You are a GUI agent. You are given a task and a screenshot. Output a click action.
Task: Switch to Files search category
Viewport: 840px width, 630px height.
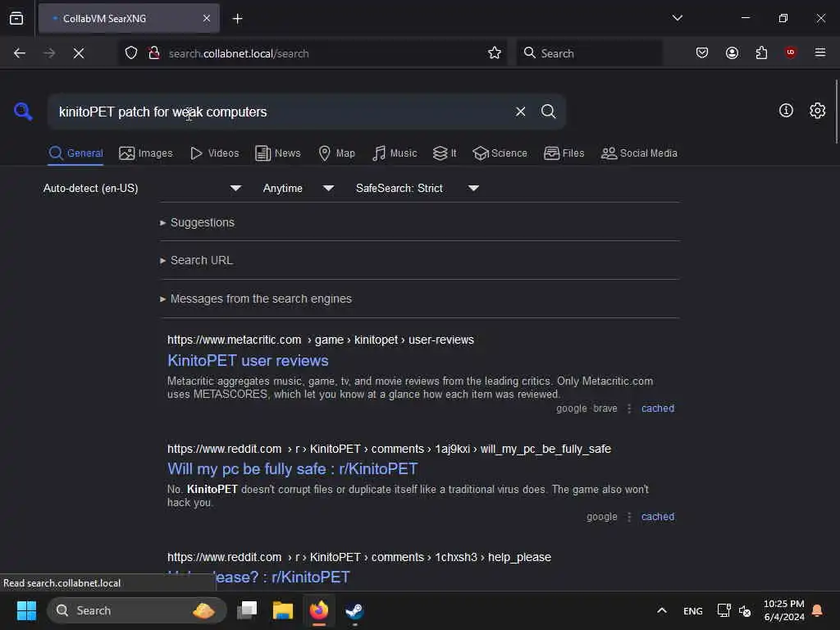coord(564,153)
